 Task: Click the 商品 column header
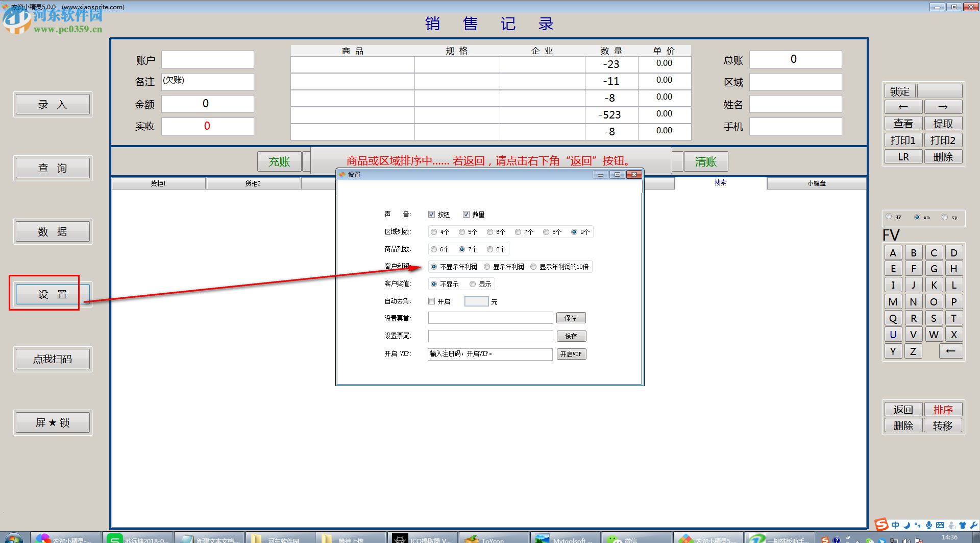(x=353, y=51)
